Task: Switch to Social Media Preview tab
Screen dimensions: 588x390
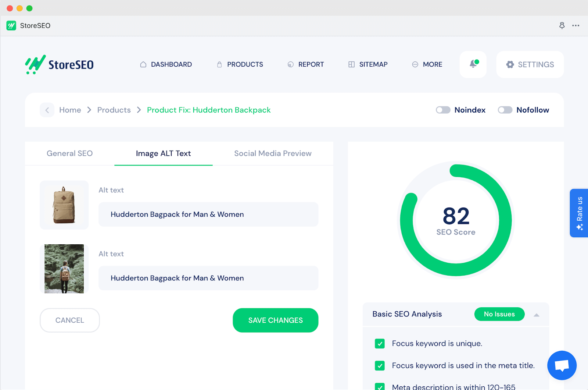Action: 273,153
